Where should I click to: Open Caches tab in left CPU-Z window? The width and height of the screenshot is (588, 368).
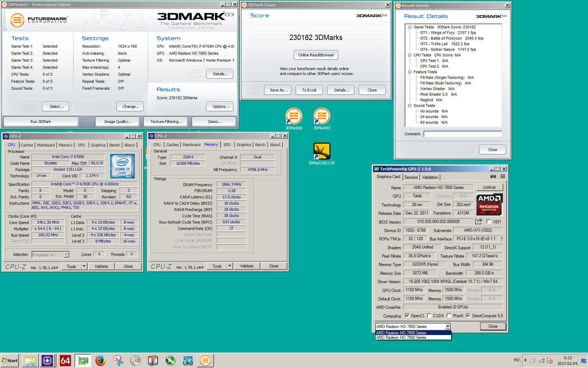27,145
